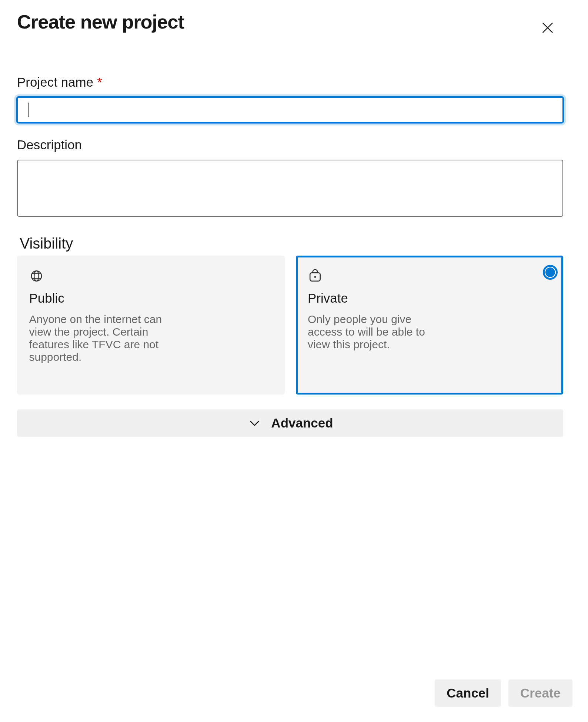The image size is (588, 722).
Task: Click the Visibility section heading
Action: click(x=46, y=243)
